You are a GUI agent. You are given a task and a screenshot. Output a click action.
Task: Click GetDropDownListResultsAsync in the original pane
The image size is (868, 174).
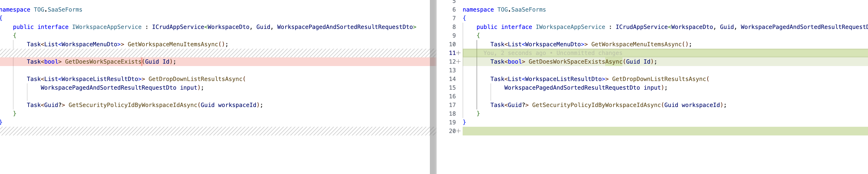(195, 79)
